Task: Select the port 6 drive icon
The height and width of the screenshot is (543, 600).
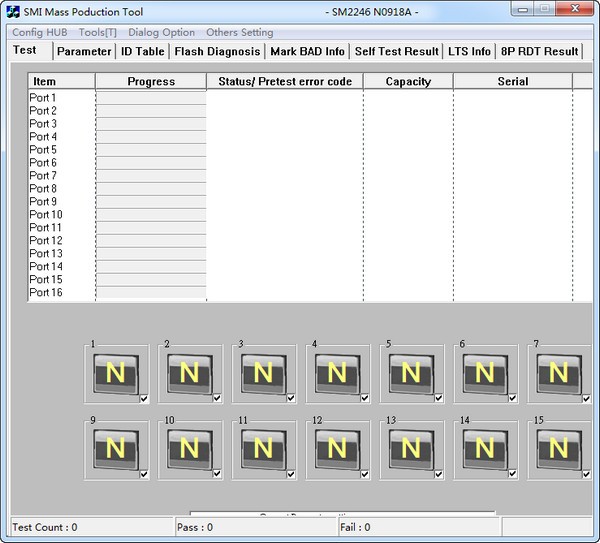Action: (485, 374)
